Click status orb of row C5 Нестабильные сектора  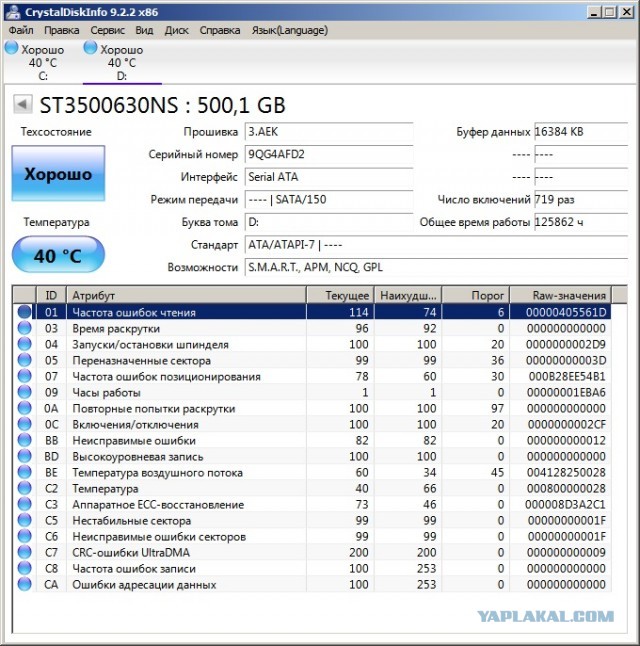24,520
